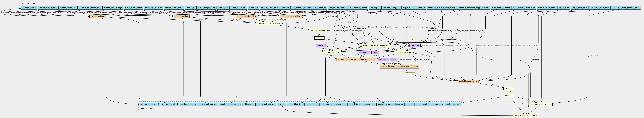The height and width of the screenshot is (118, 644).
Task: Click vep_to_table_fields input node
Action: coord(580,8)
